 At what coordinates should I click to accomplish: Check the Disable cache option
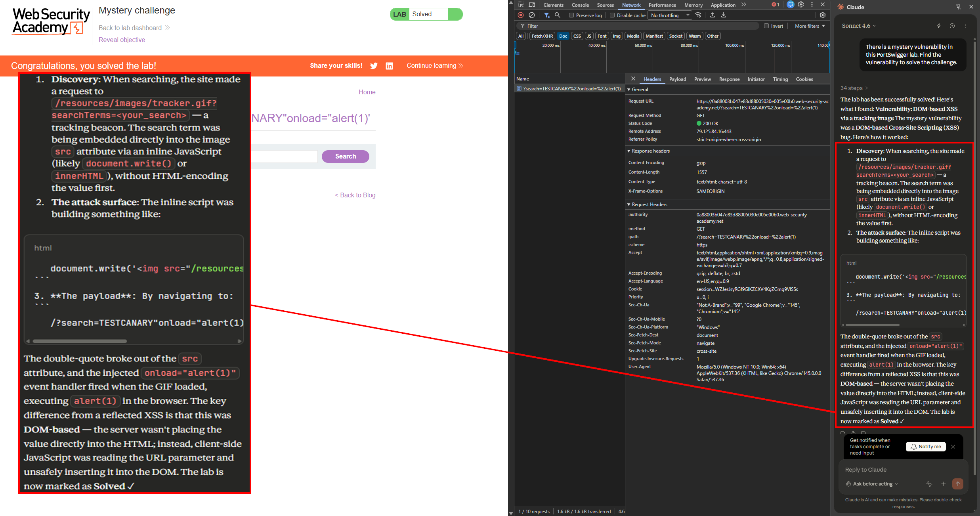[612, 15]
